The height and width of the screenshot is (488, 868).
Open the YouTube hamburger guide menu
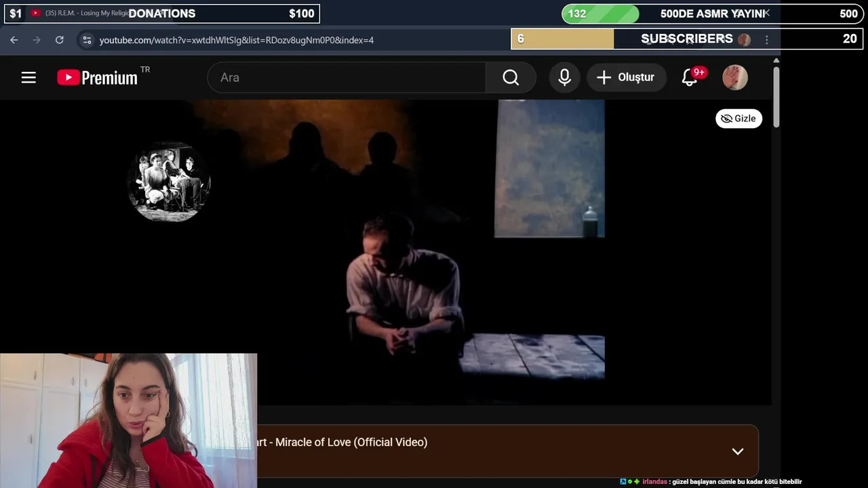(28, 77)
